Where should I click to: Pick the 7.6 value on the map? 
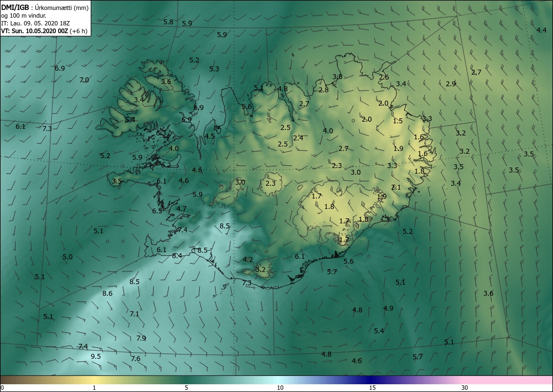[x=135, y=359]
